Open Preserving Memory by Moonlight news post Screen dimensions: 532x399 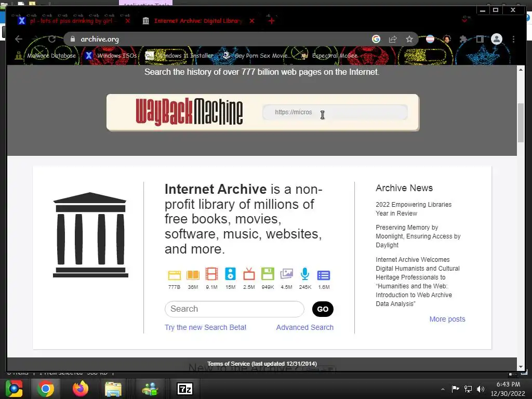pyautogui.click(x=418, y=236)
